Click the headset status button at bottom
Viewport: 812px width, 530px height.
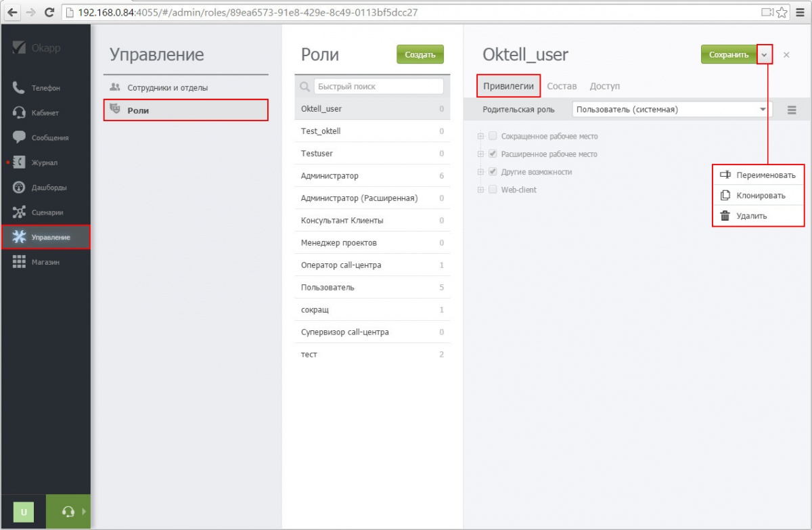(68, 512)
